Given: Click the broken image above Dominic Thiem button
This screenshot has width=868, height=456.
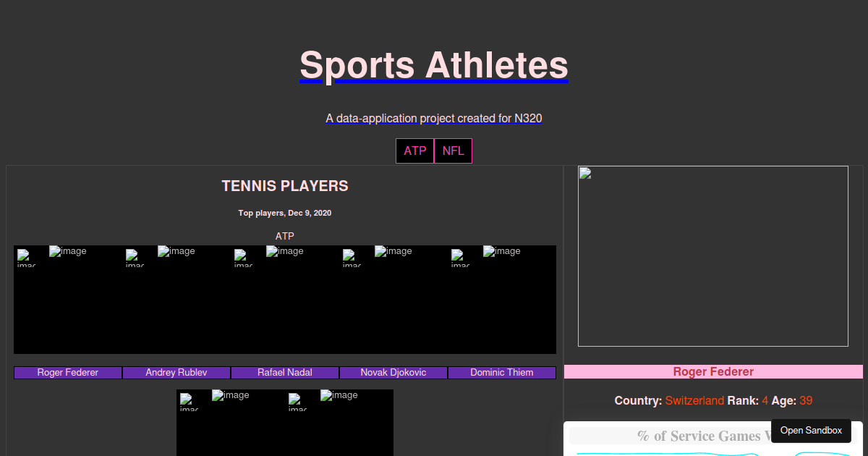Looking at the screenshot, I should click(x=502, y=299).
